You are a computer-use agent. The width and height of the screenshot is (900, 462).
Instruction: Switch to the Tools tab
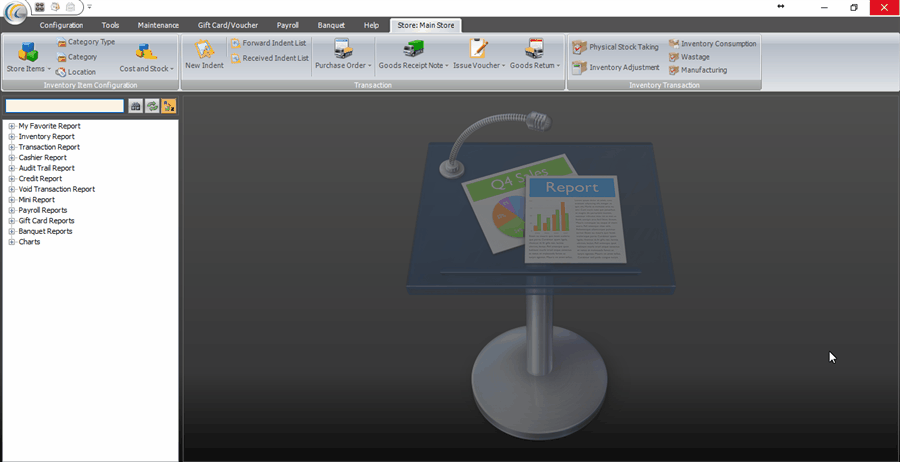[x=110, y=25]
